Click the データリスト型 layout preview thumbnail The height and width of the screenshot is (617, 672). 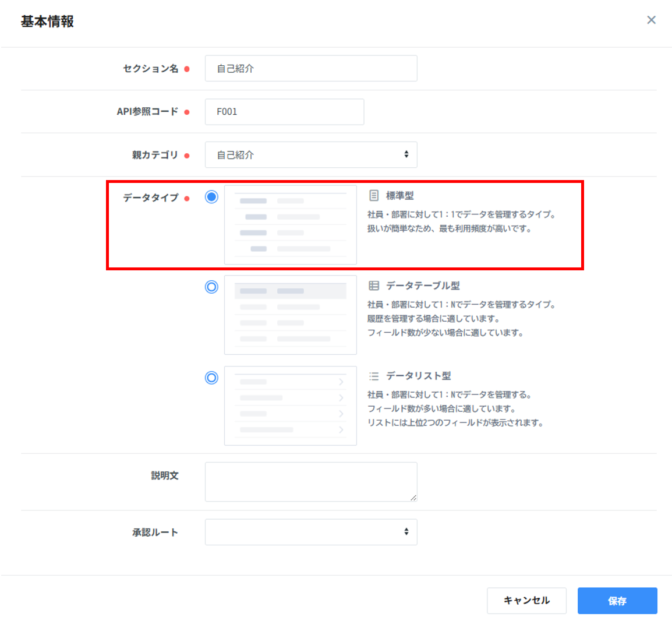(290, 406)
